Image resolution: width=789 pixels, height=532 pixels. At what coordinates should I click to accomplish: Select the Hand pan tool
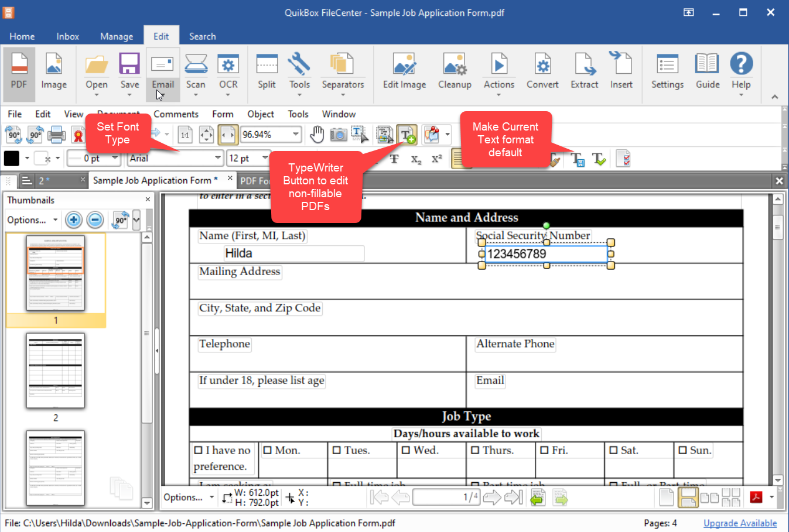coord(317,135)
